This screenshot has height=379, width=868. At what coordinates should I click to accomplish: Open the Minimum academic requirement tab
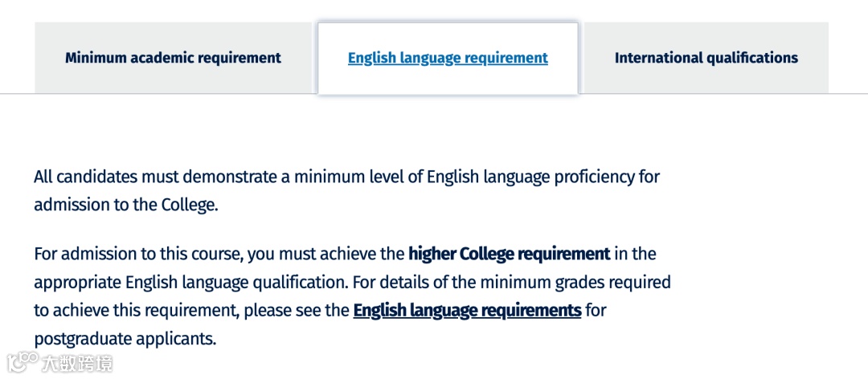point(174,58)
